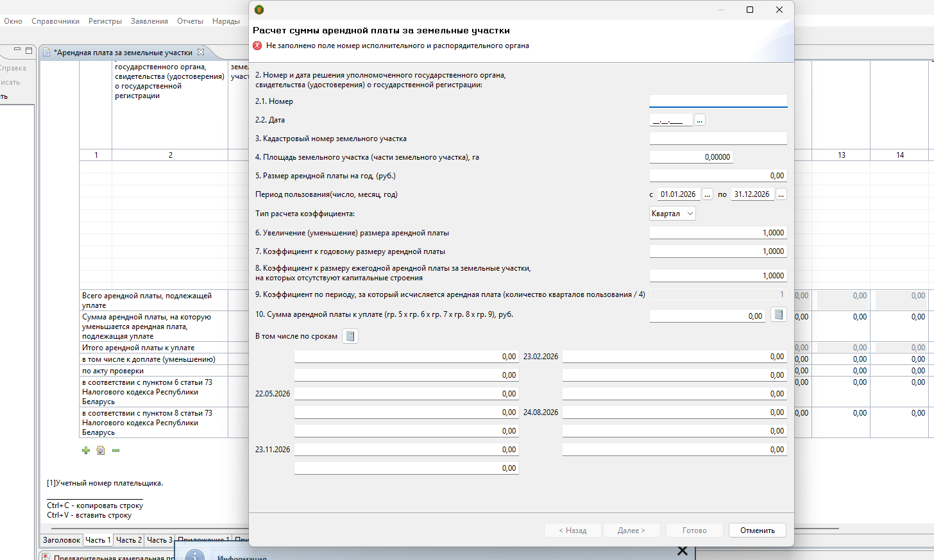934x560 pixels.
Task: Click the red error icon in the dialog header
Action: [257, 46]
